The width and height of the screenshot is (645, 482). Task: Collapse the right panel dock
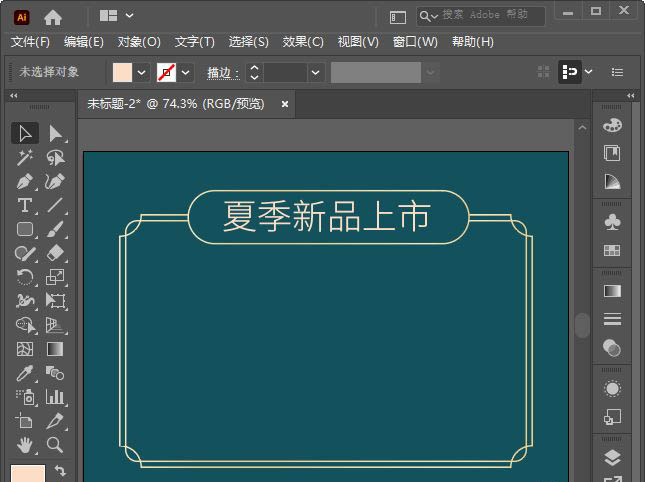pyautogui.click(x=631, y=95)
